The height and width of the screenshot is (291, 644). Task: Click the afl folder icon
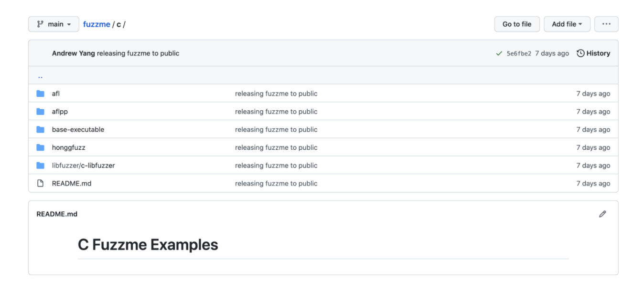(41, 94)
